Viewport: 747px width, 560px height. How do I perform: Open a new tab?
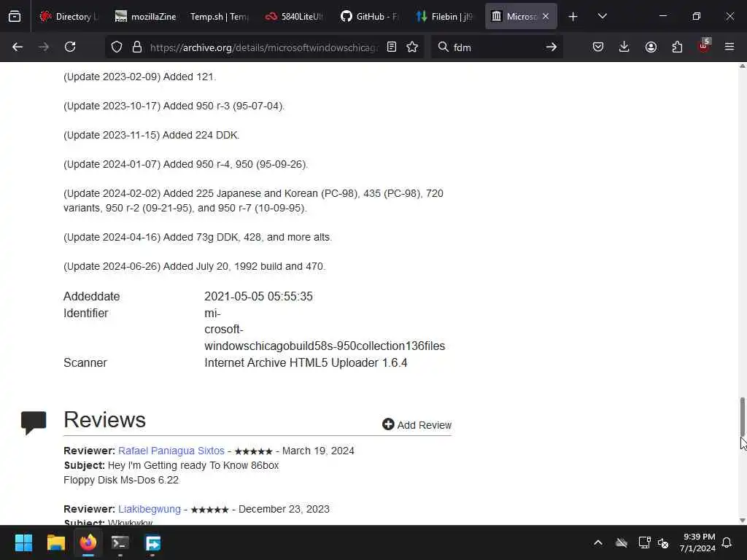tap(573, 16)
